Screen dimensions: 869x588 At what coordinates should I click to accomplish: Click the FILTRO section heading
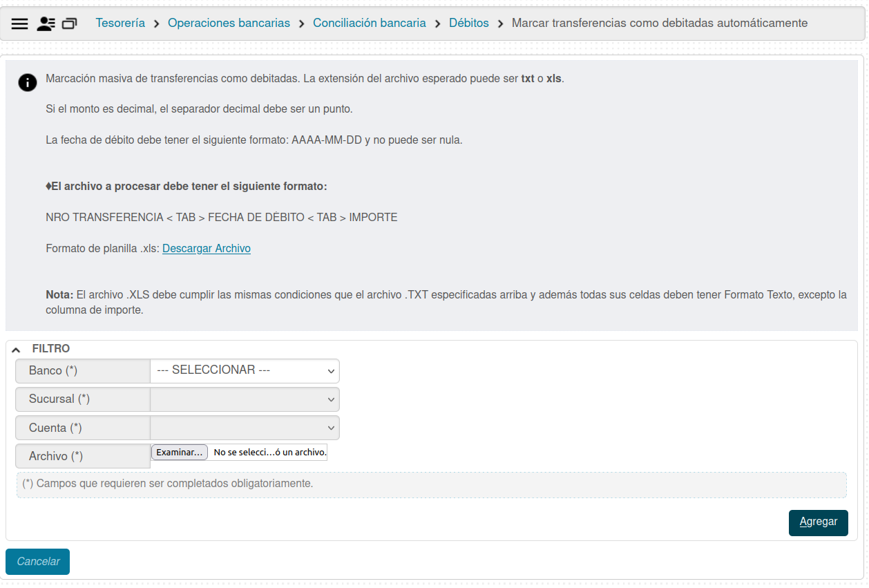point(50,349)
